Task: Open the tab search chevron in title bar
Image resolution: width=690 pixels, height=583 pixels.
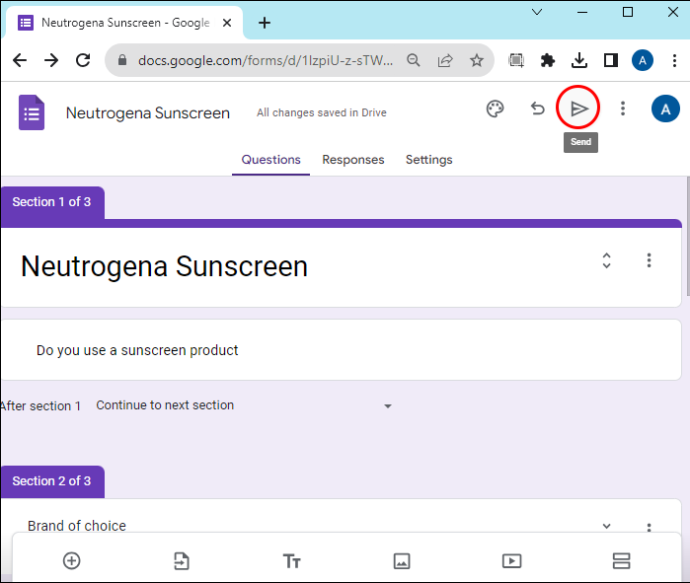Action: (537, 12)
